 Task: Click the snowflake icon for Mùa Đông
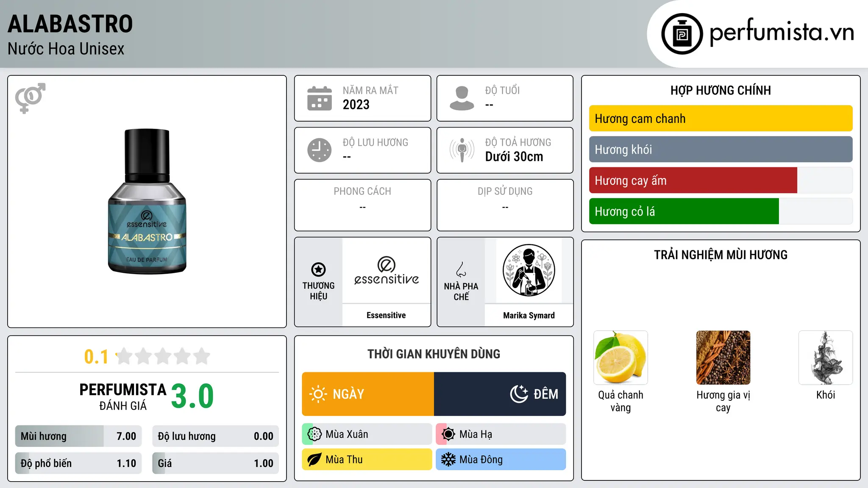(448, 460)
